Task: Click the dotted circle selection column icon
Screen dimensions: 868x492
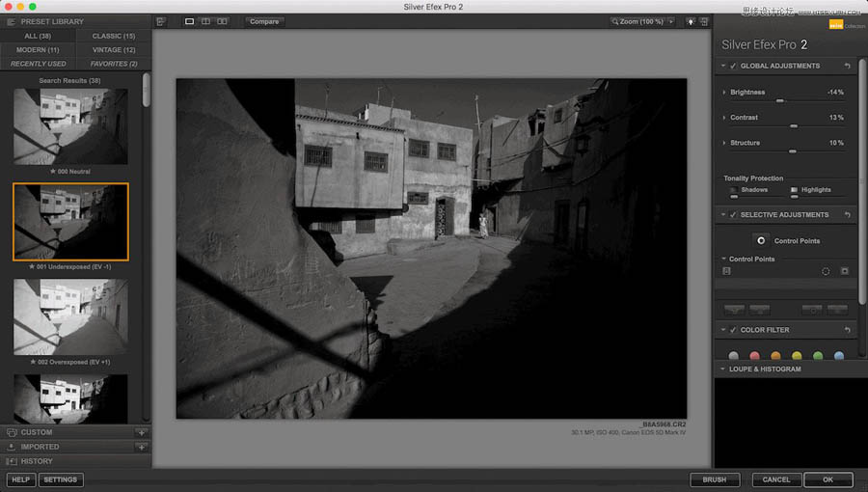Action: 826,271
